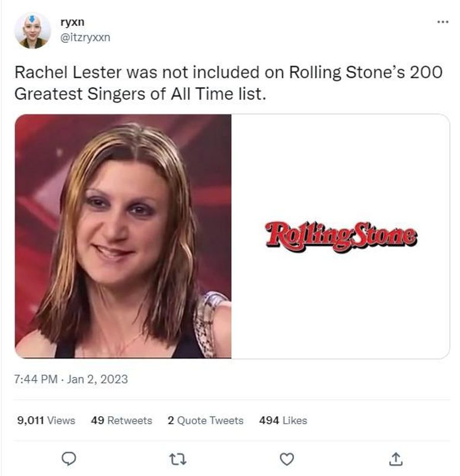The image size is (460, 476).
Task: Open ryxn's profile avatar picture
Action: tap(32, 30)
